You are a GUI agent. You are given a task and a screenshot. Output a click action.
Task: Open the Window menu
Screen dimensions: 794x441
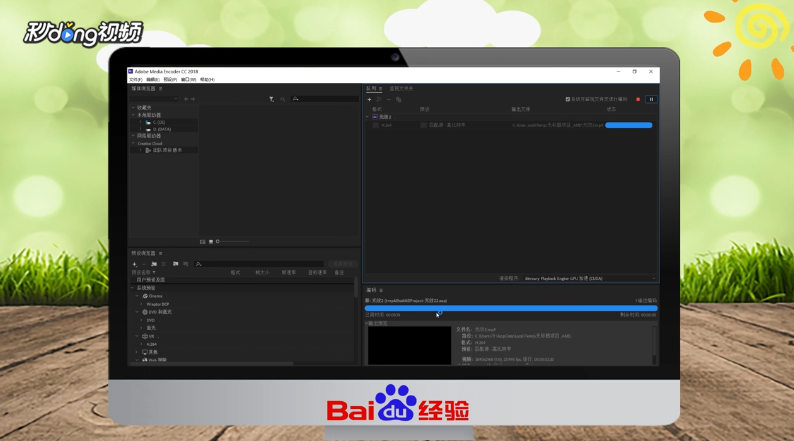pos(188,79)
